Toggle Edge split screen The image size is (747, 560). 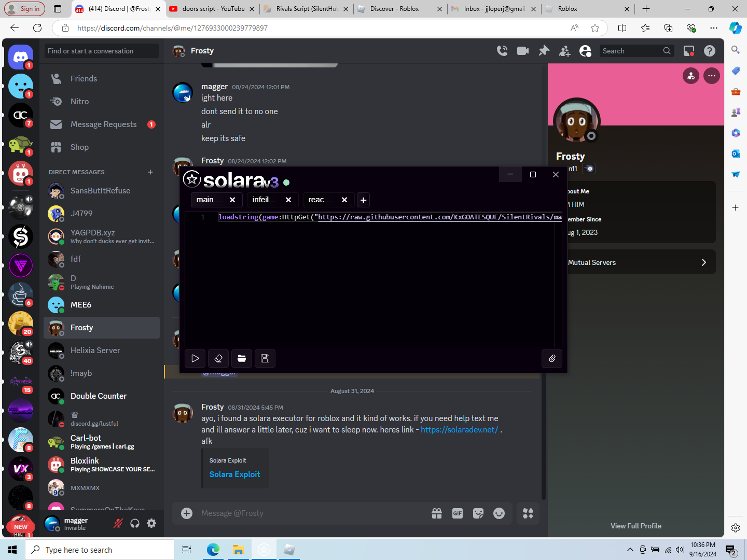(x=622, y=28)
